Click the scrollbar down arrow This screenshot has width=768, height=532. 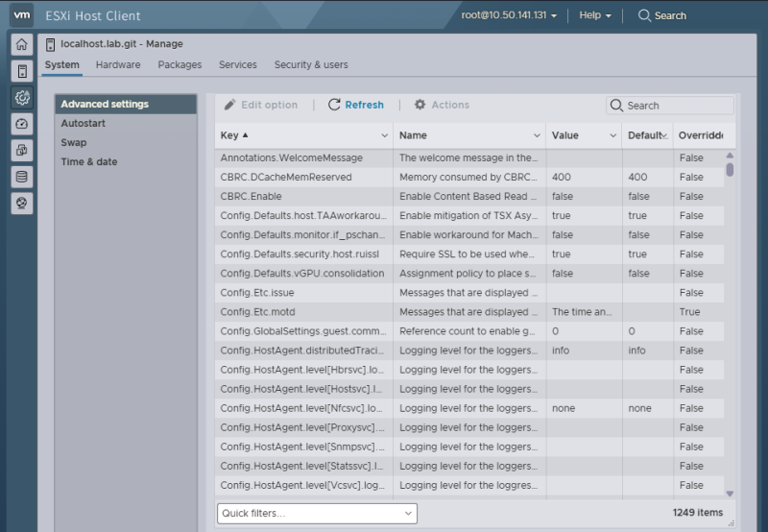pyautogui.click(x=730, y=494)
